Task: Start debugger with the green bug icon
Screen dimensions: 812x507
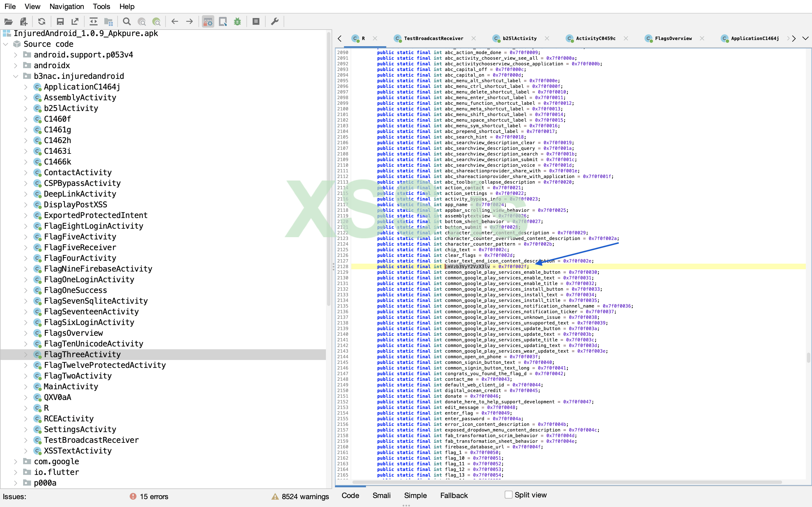Action: pyautogui.click(x=238, y=22)
